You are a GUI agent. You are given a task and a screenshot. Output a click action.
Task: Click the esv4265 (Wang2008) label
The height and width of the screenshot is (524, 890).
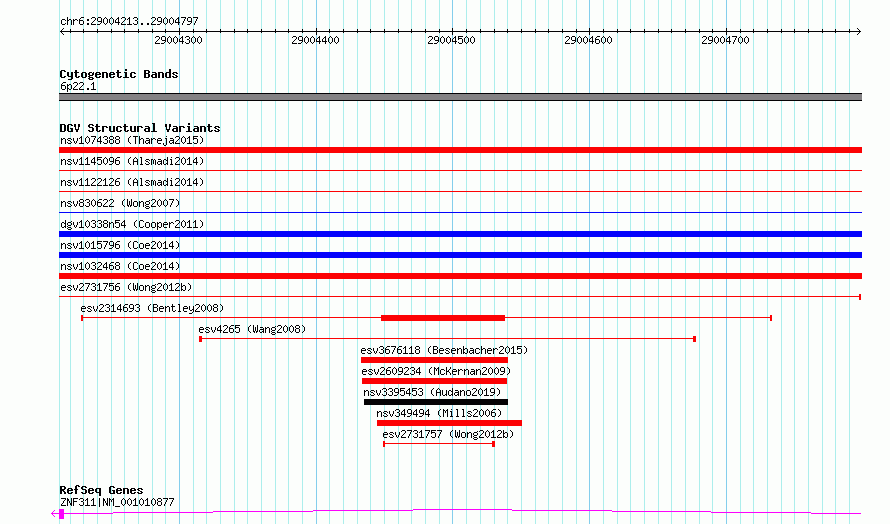[252, 329]
